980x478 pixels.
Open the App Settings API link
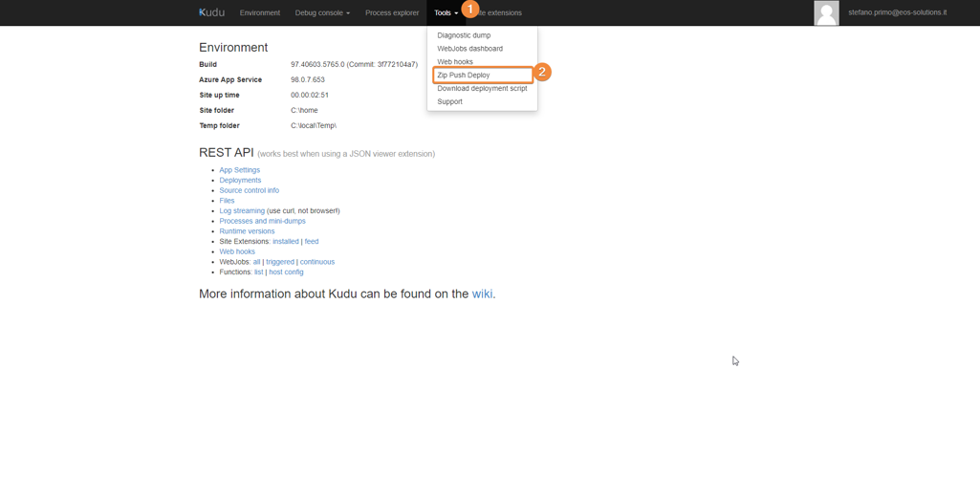pos(239,170)
